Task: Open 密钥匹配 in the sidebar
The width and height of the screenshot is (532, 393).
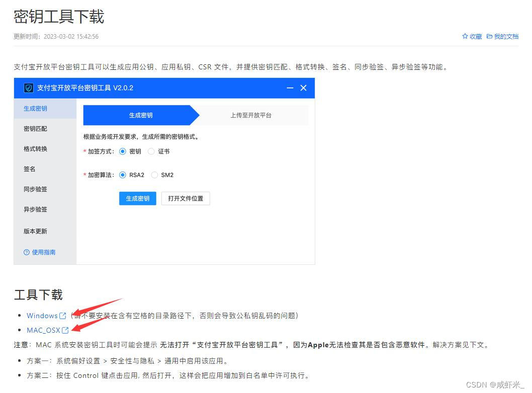Action: [35, 129]
